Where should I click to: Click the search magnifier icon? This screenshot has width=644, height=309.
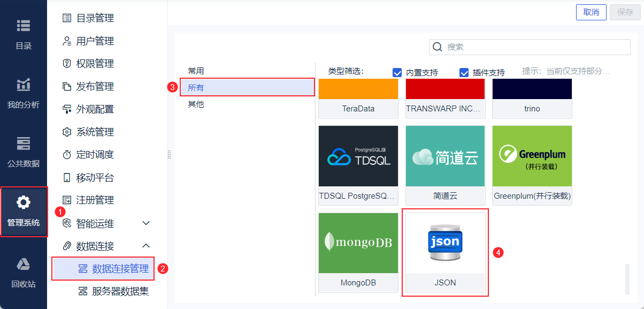438,47
